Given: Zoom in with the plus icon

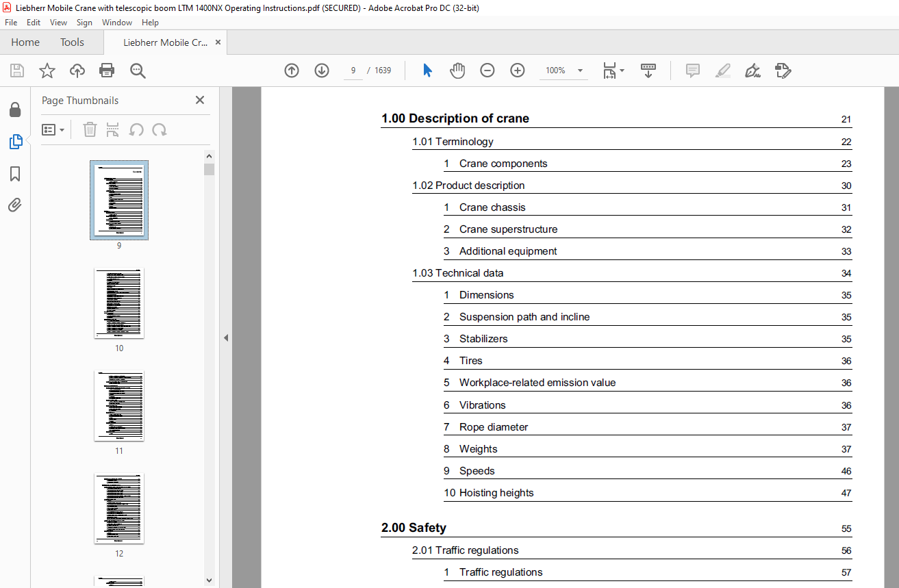Looking at the screenshot, I should [518, 71].
